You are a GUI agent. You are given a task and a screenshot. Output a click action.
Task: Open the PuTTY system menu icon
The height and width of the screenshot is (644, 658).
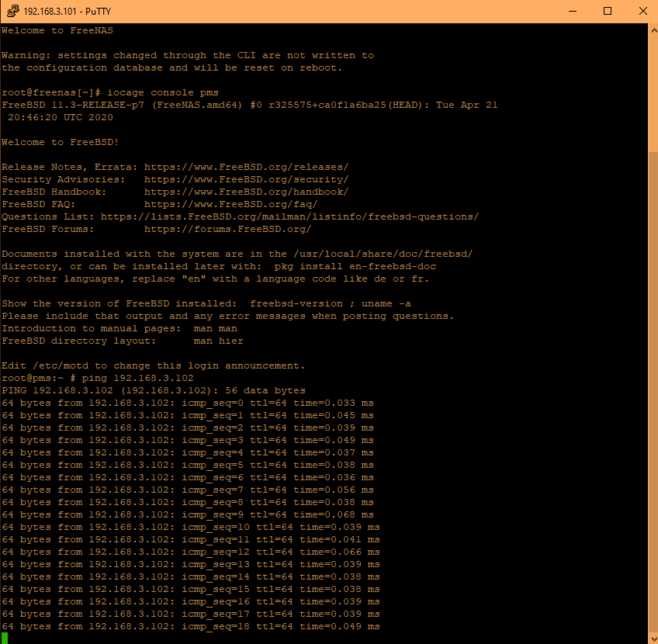(12, 11)
